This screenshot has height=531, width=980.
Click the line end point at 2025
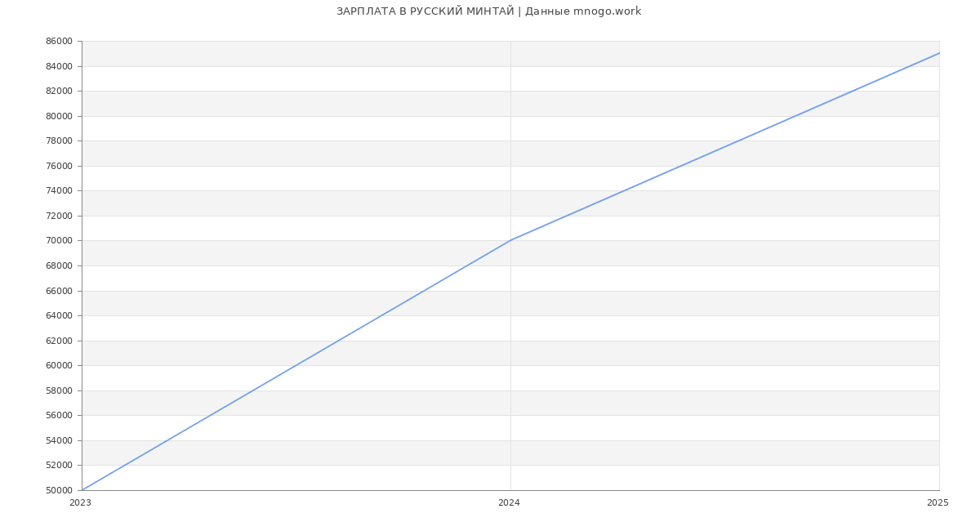pyautogui.click(x=939, y=53)
